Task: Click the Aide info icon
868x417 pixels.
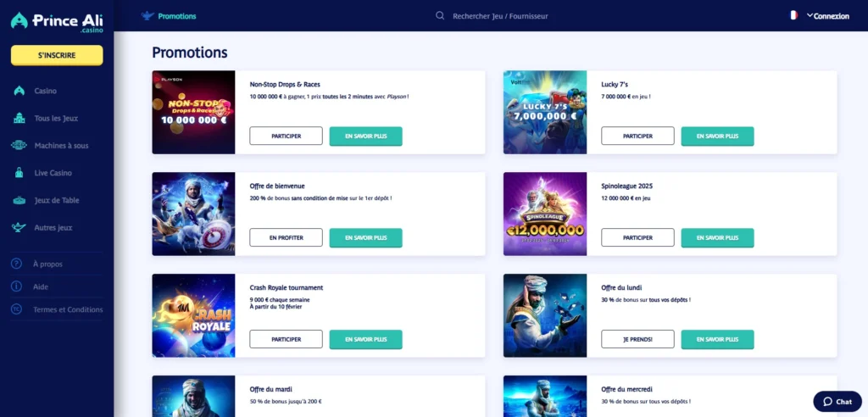Action: (17, 286)
